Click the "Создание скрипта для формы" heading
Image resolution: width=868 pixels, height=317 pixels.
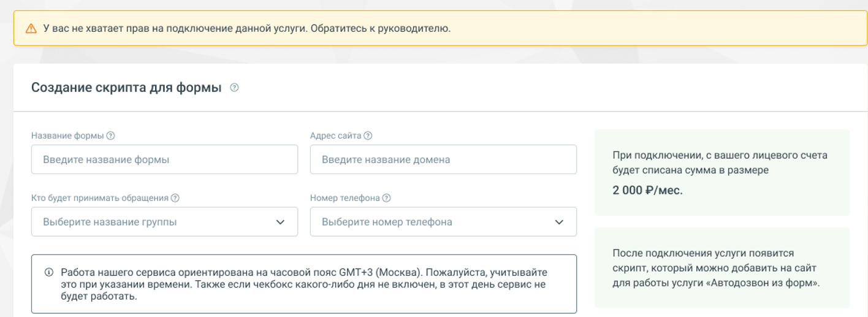click(126, 88)
